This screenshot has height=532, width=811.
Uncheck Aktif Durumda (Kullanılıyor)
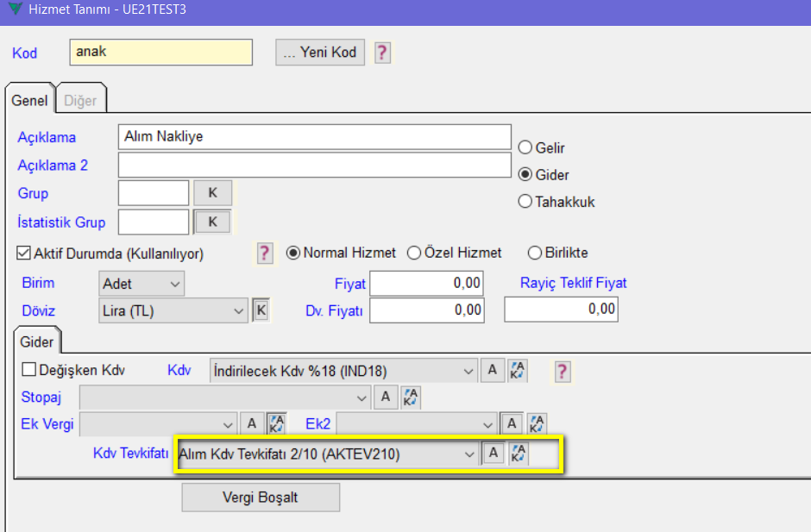[24, 253]
